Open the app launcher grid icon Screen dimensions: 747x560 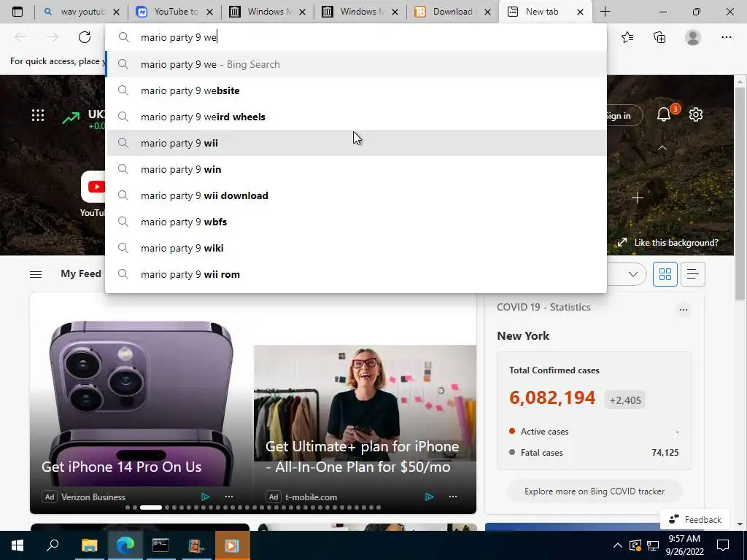pyautogui.click(x=38, y=115)
